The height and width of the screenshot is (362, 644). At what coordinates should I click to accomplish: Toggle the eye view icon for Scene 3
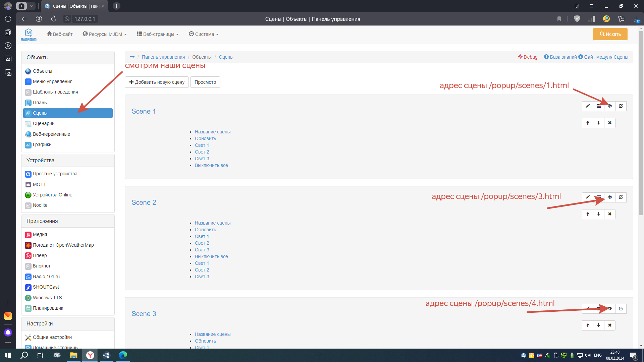(610, 309)
